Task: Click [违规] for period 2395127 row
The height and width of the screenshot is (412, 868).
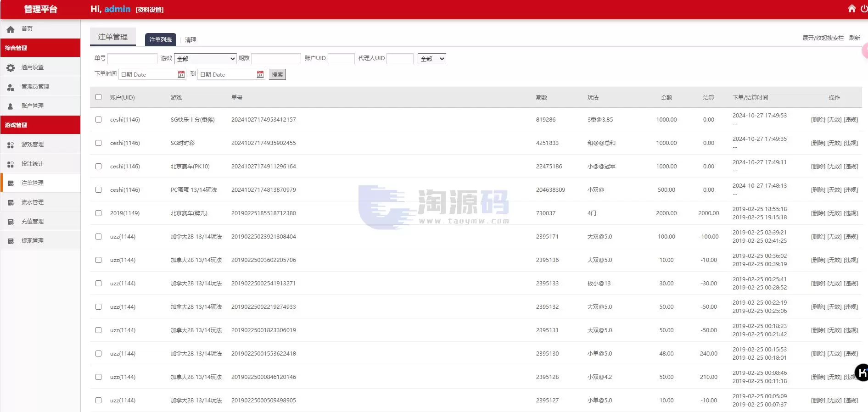Action: (x=851, y=401)
